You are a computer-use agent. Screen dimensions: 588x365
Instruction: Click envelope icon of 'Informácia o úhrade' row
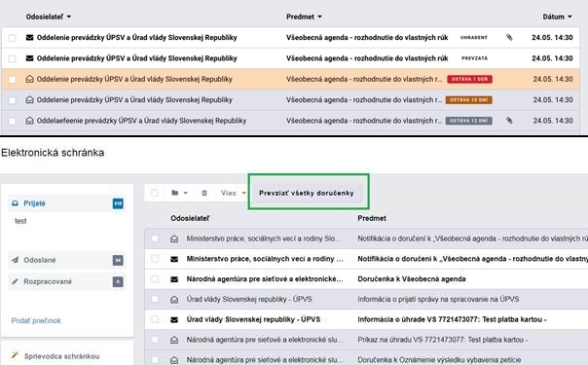coord(174,319)
